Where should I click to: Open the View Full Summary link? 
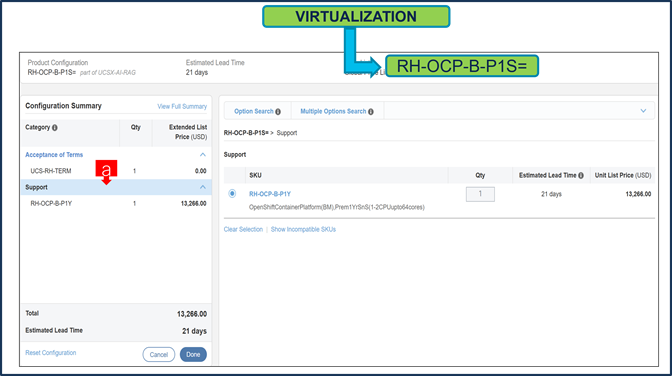(182, 106)
